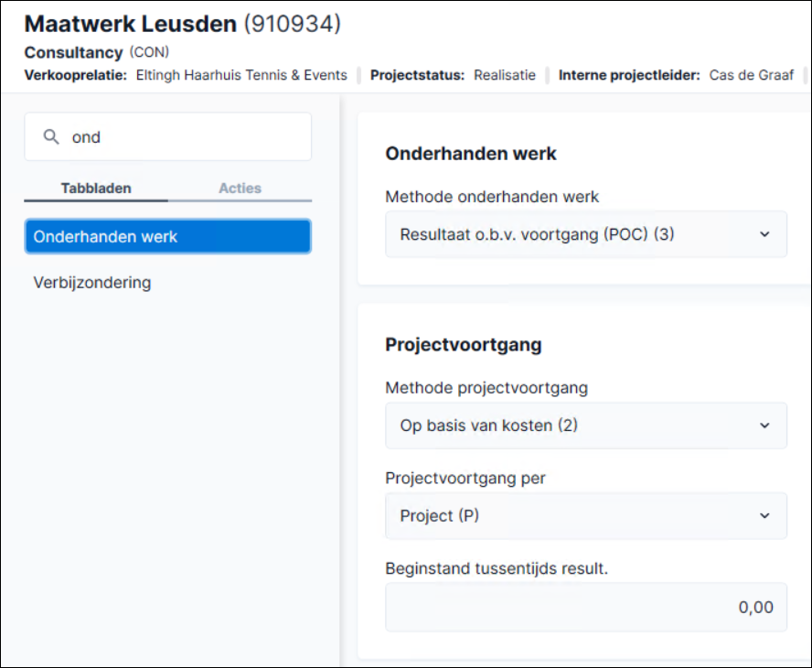Click project leader name Cas de Graaf
Screen dimensions: 812x668
pos(751,75)
